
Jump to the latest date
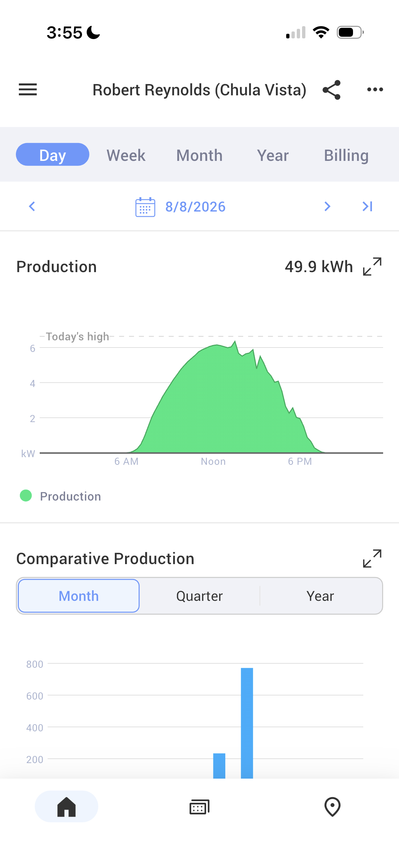coord(367,206)
